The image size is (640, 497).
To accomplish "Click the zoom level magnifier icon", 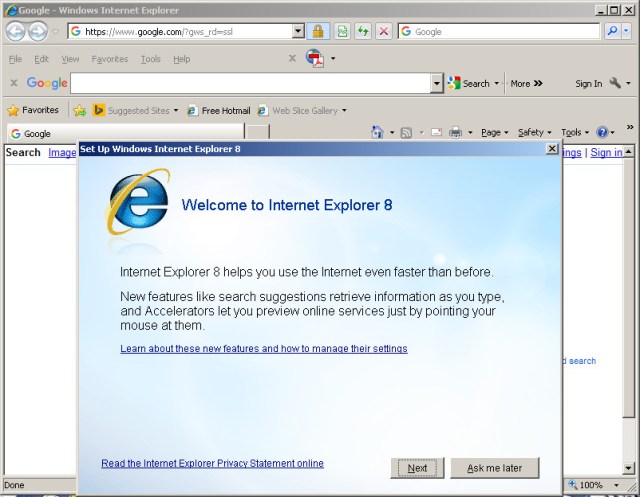I will (x=573, y=485).
